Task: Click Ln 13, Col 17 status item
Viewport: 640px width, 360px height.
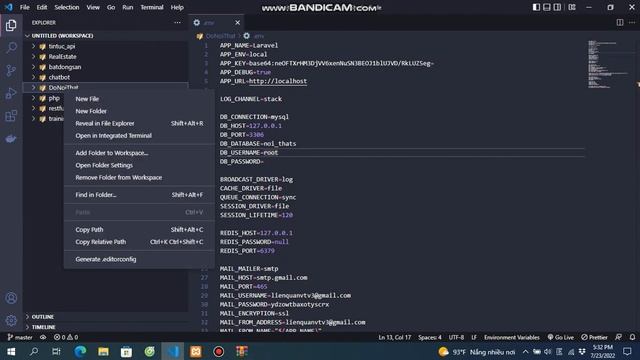Action: pos(394,337)
